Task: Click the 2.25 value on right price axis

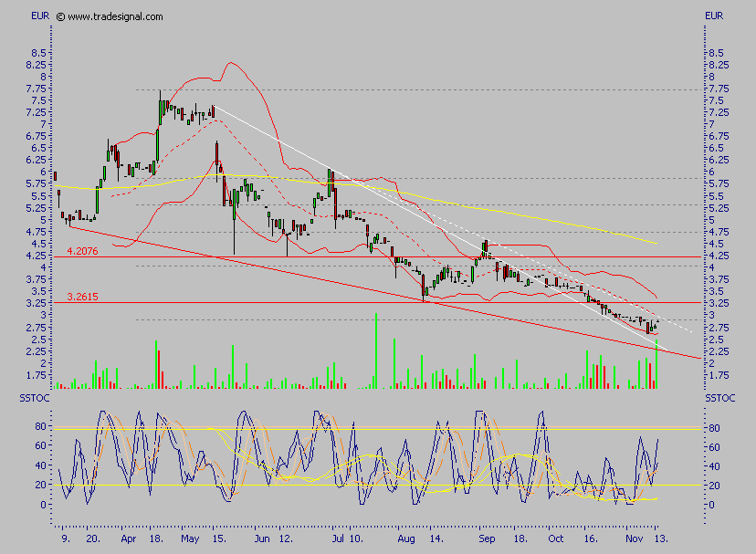Action: 719,351
